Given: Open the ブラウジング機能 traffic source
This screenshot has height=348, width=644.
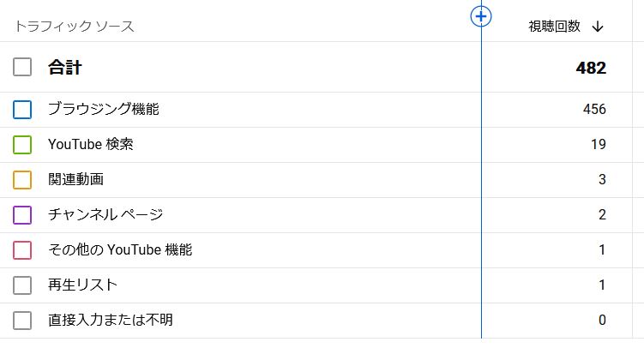Looking at the screenshot, I should coord(104,110).
